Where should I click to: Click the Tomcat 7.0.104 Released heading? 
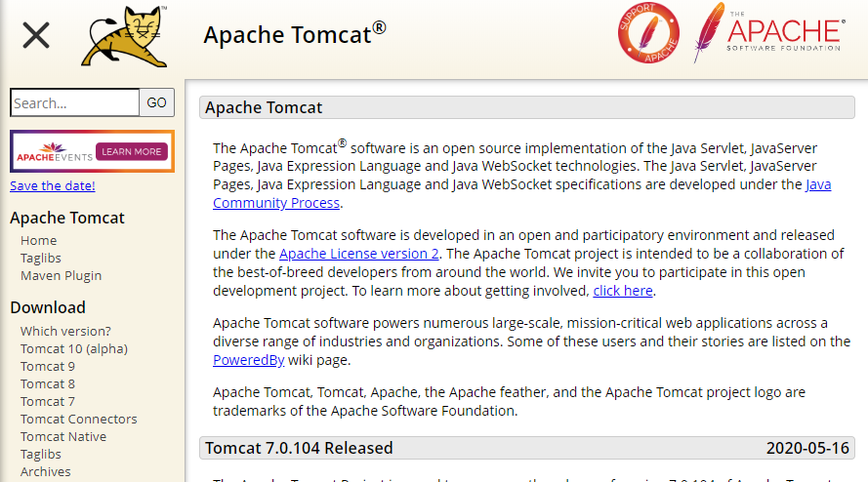pyautogui.click(x=299, y=448)
